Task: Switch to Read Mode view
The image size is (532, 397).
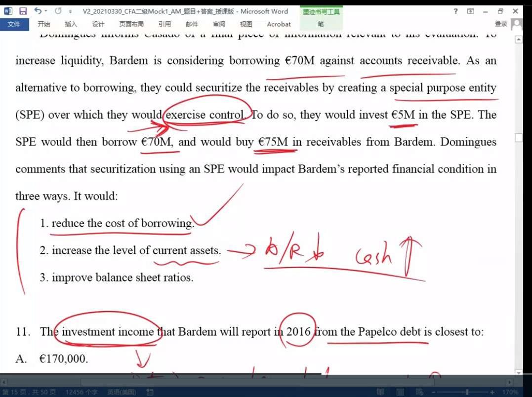Action: tap(380, 392)
